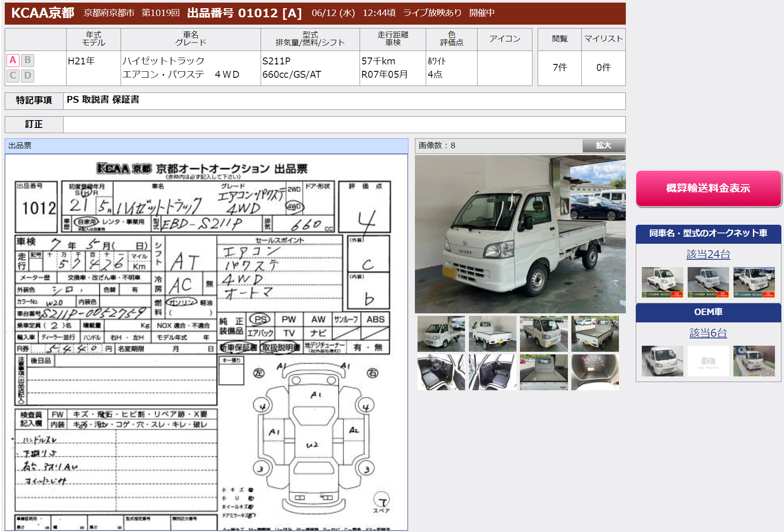Click the S211P model code cell
The image size is (784, 532).
tap(277, 61)
